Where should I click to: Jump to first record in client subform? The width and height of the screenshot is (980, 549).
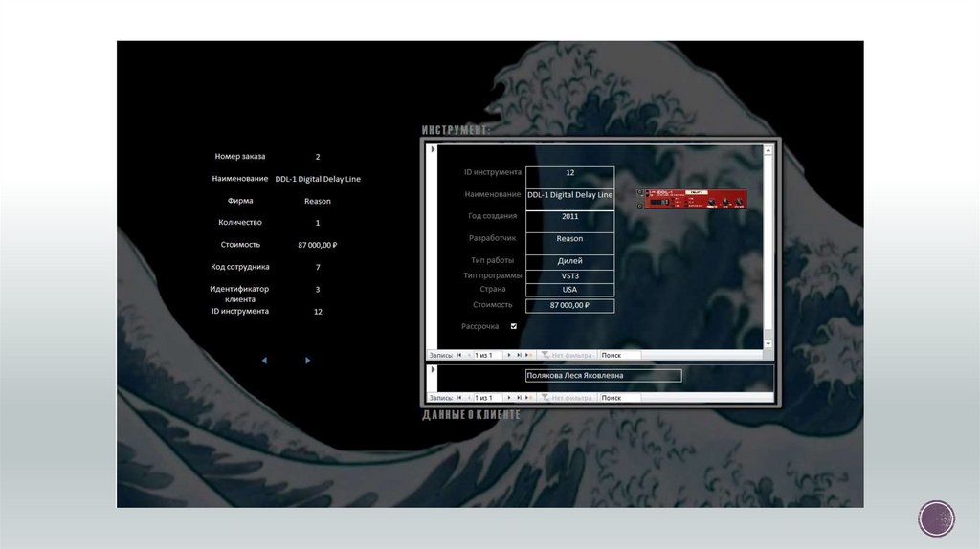pos(458,398)
